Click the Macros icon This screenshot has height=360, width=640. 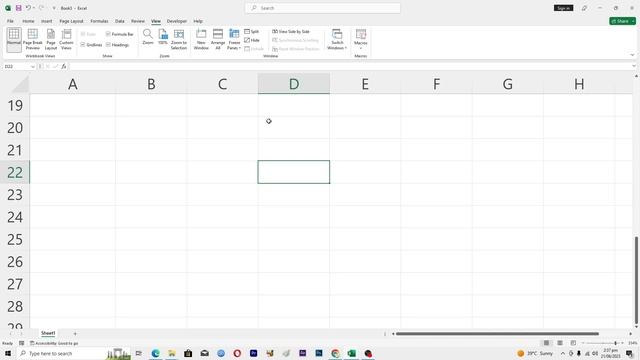pyautogui.click(x=361, y=34)
